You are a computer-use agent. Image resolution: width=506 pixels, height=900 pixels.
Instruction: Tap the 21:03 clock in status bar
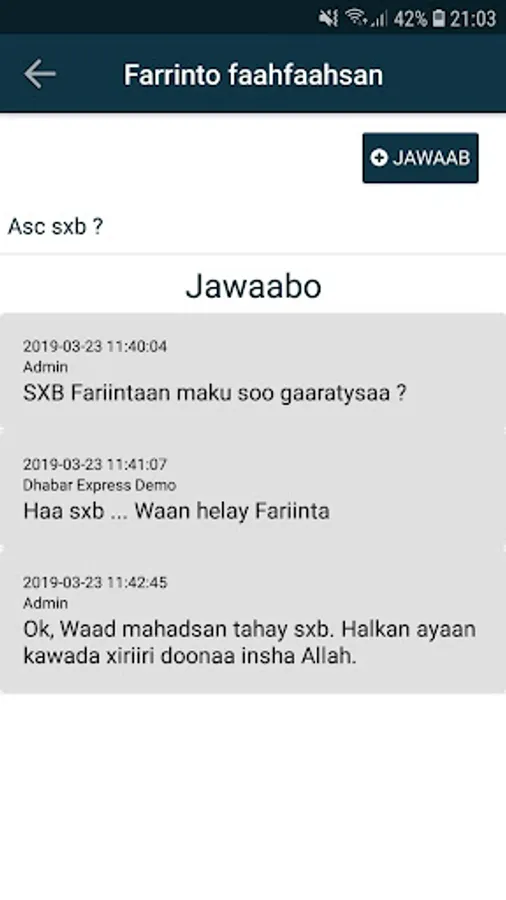(x=473, y=19)
